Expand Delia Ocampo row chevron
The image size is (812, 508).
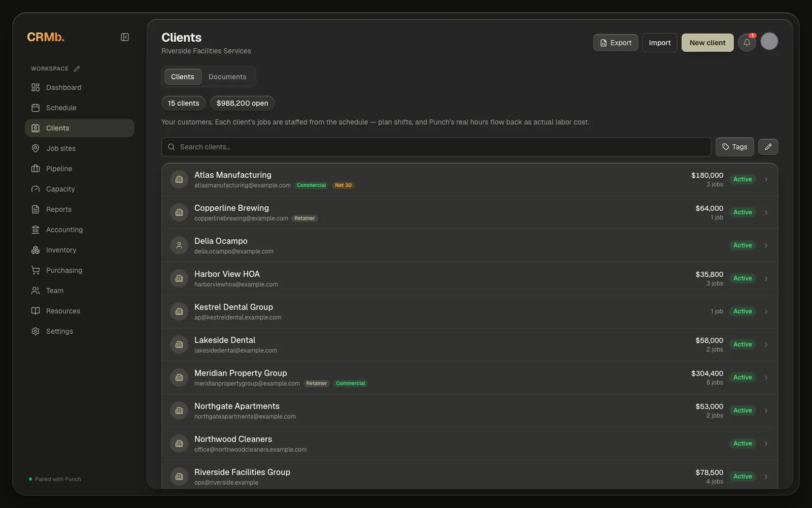766,245
